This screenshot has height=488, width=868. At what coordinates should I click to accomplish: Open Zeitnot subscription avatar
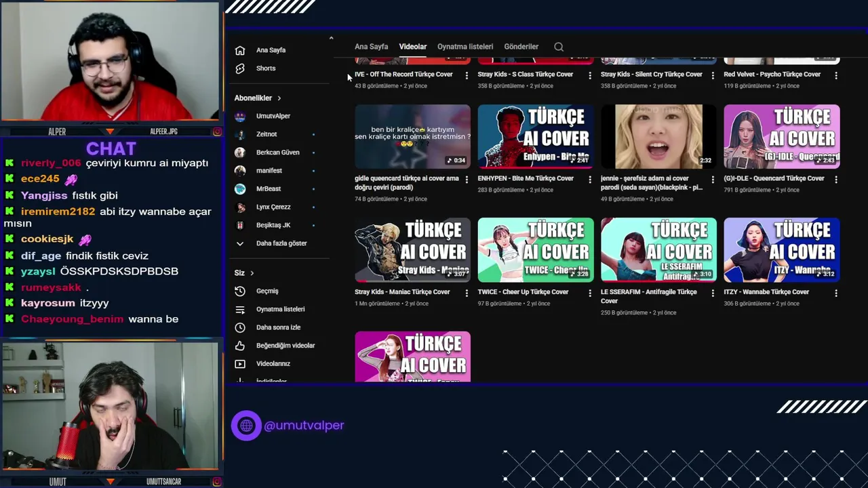point(239,134)
